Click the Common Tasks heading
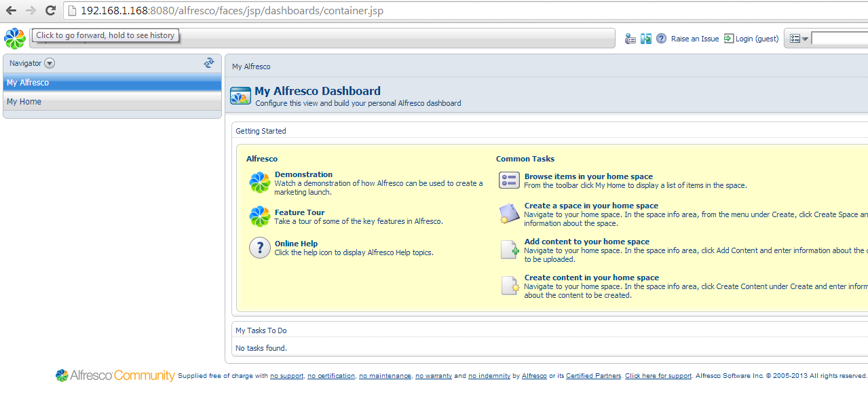This screenshot has height=418, width=868. click(x=525, y=159)
